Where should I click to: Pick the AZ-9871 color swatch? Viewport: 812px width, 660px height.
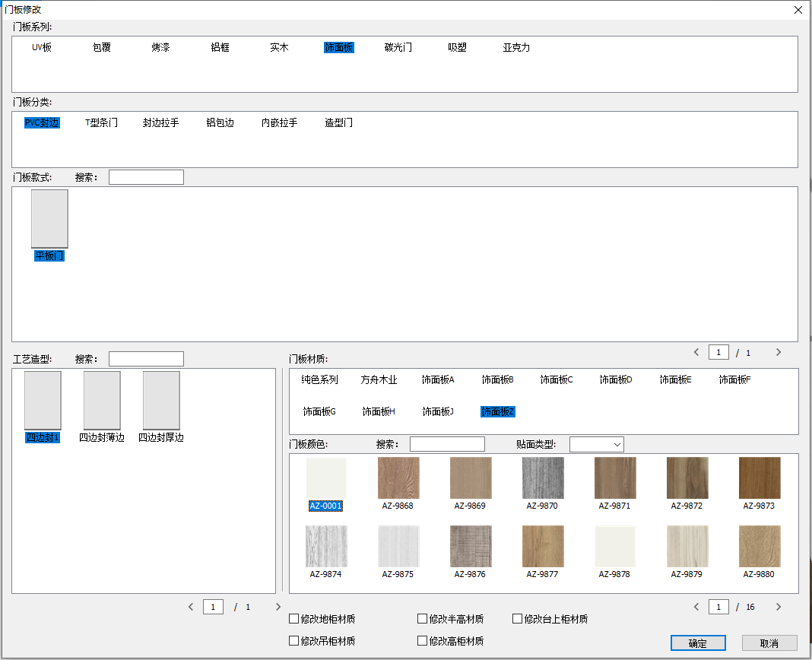click(x=614, y=478)
